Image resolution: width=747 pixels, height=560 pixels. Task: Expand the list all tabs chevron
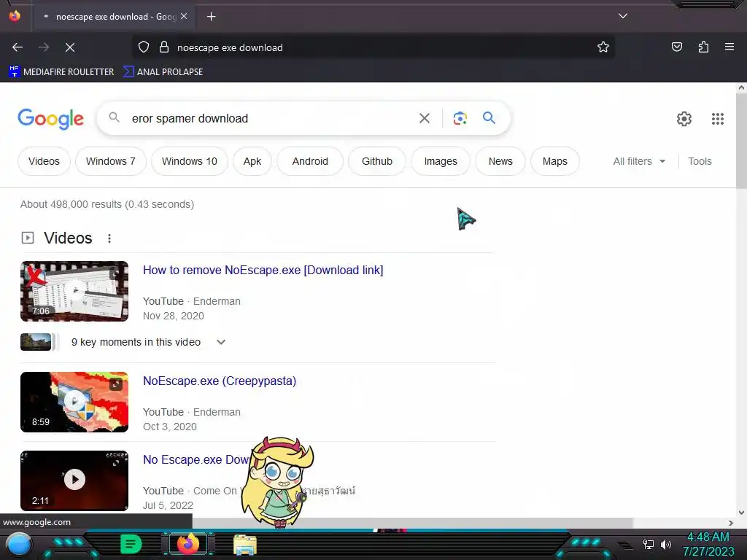(623, 16)
